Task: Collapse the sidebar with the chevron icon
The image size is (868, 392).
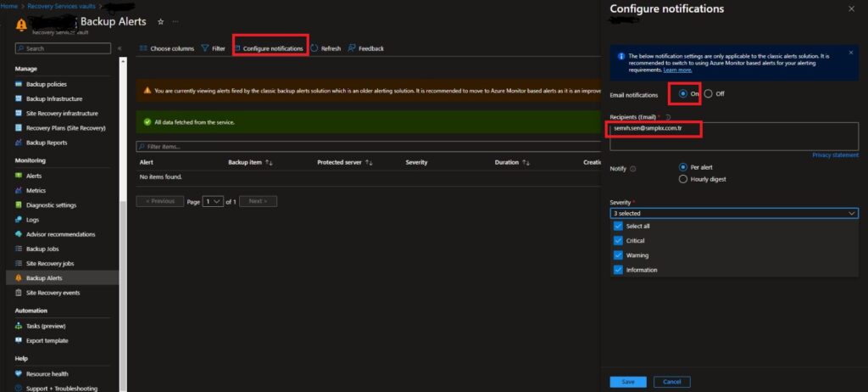Action: tap(120, 48)
